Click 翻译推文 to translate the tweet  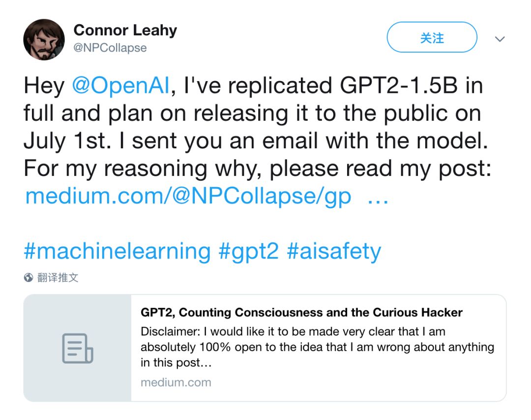click(x=58, y=278)
